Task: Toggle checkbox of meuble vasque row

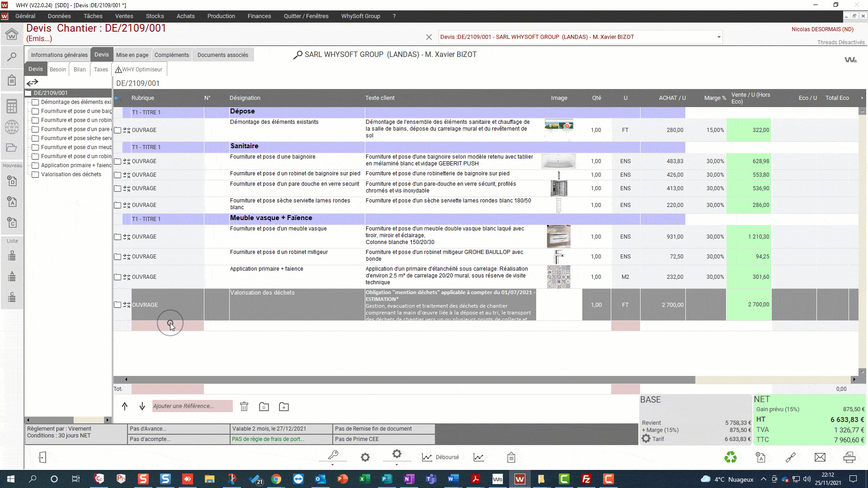Action: 118,237
